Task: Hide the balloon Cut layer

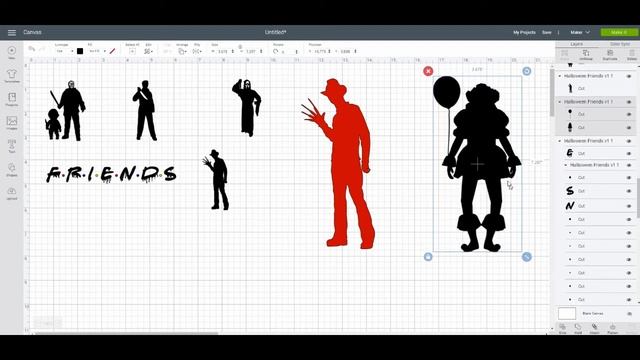Action: (x=629, y=114)
